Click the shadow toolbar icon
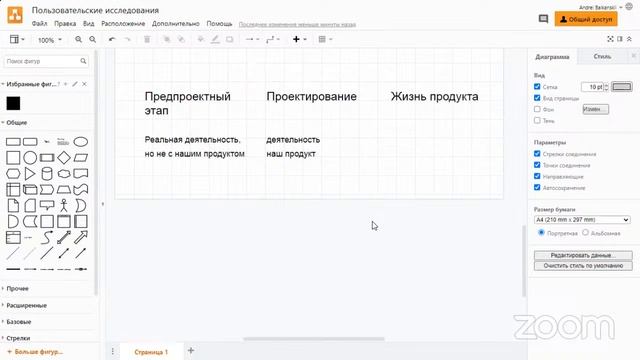This screenshot has height=360, width=640. click(x=230, y=39)
